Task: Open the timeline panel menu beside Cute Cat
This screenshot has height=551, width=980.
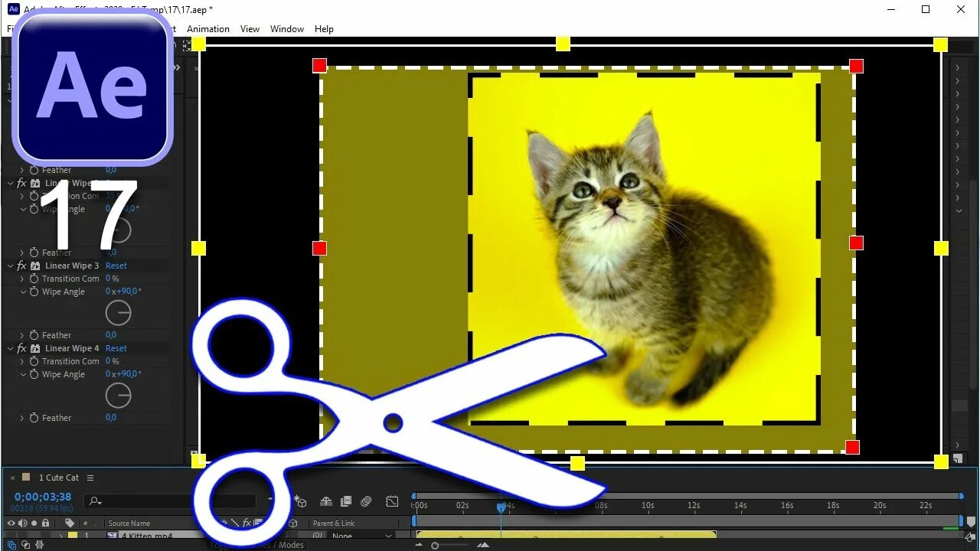Action: 90,478
